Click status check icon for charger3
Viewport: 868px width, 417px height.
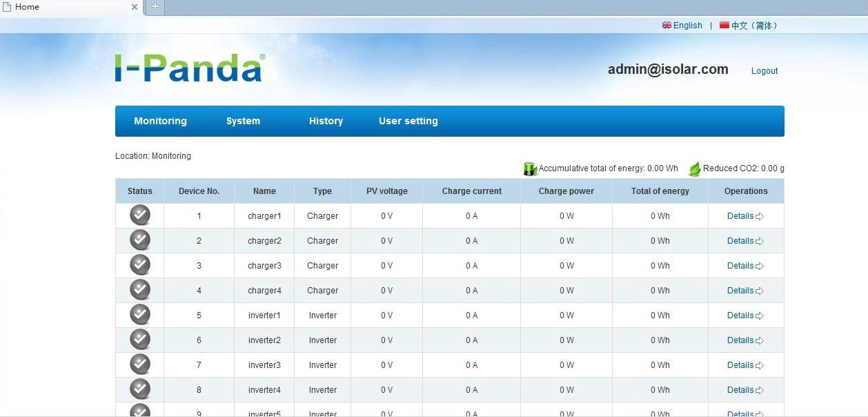coord(140,265)
